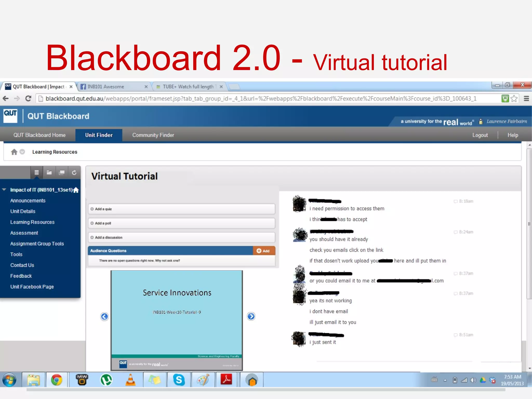Show hidden system tray icons arrow
Screen dimensions: 532x399
tap(445, 380)
